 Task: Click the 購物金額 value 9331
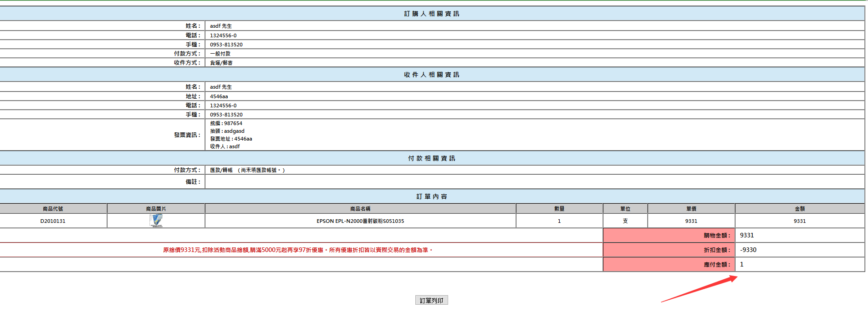(x=747, y=235)
